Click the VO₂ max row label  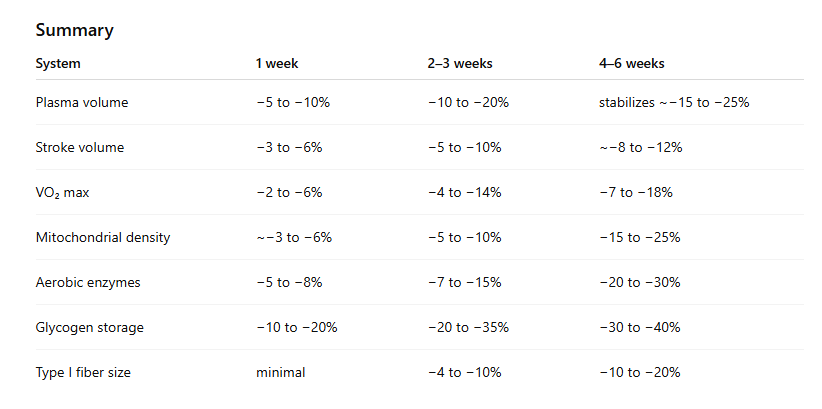point(63,192)
